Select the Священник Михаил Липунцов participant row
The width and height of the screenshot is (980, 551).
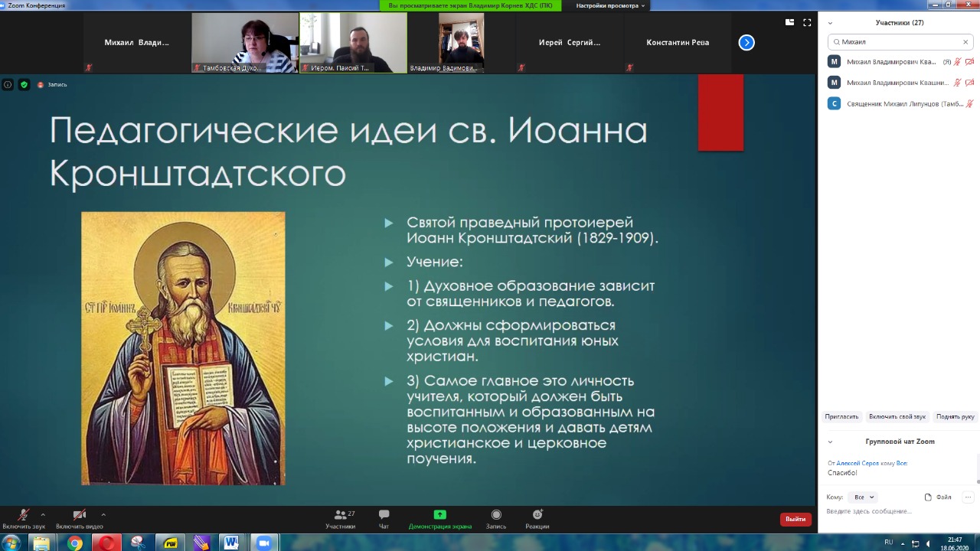click(900, 103)
